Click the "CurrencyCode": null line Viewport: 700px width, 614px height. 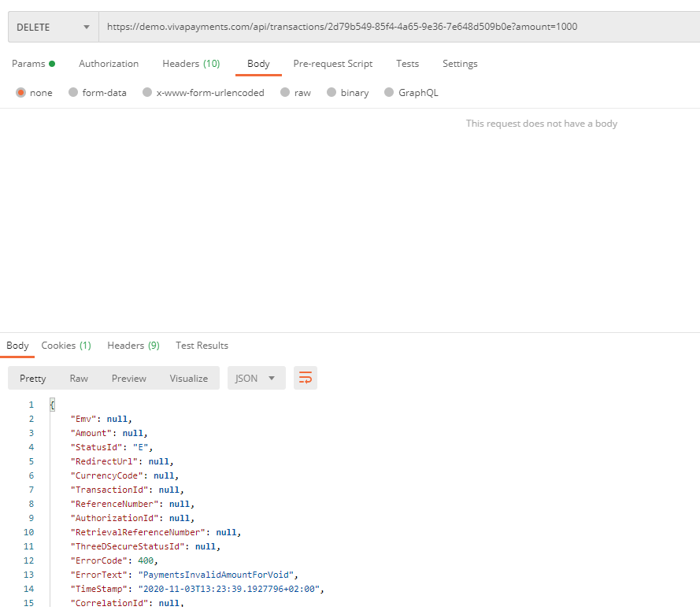point(124,475)
